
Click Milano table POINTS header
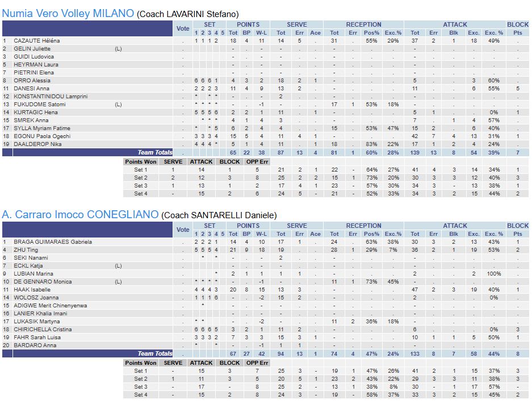[x=248, y=24]
